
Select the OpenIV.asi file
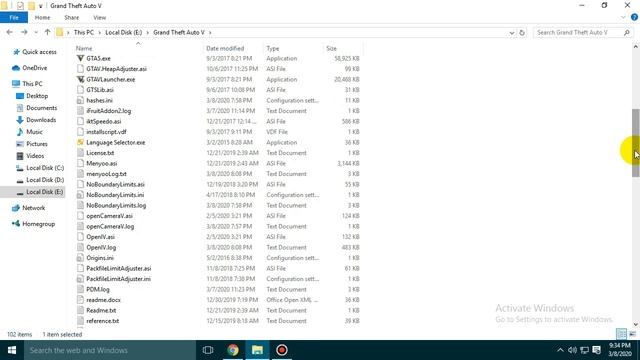click(x=100, y=237)
